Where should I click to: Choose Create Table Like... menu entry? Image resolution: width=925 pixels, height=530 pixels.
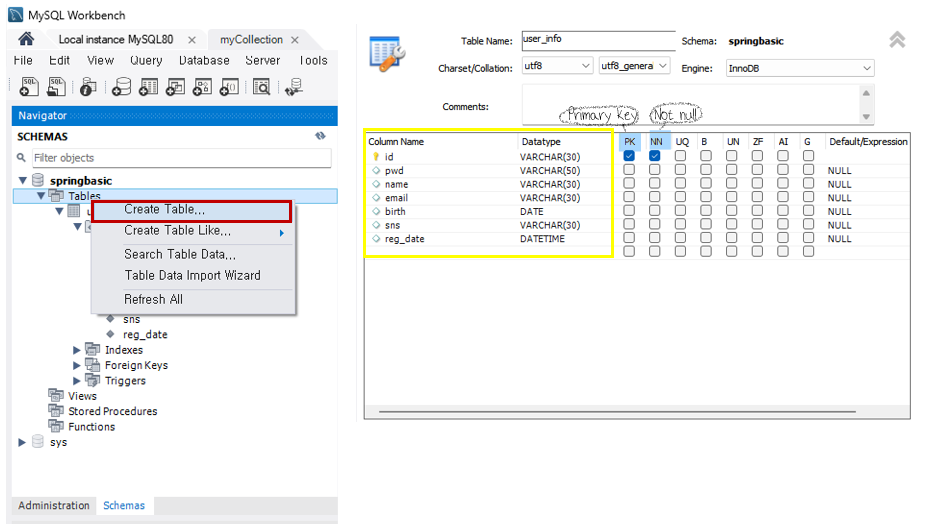point(193,231)
